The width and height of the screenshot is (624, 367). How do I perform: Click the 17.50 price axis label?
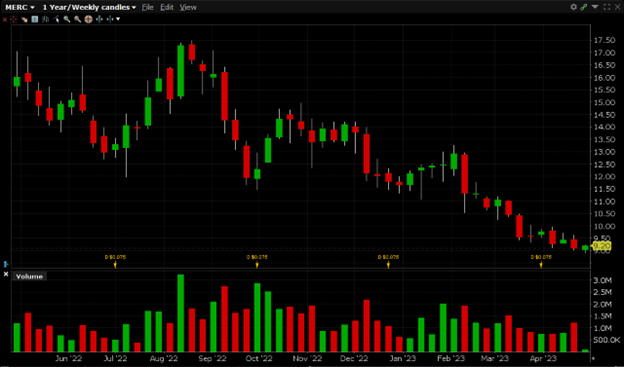click(604, 40)
